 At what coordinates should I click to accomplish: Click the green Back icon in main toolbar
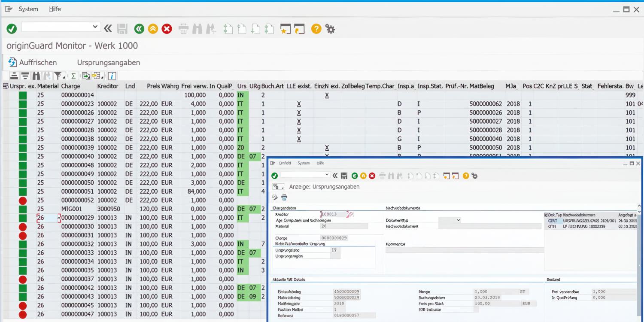pos(139,29)
